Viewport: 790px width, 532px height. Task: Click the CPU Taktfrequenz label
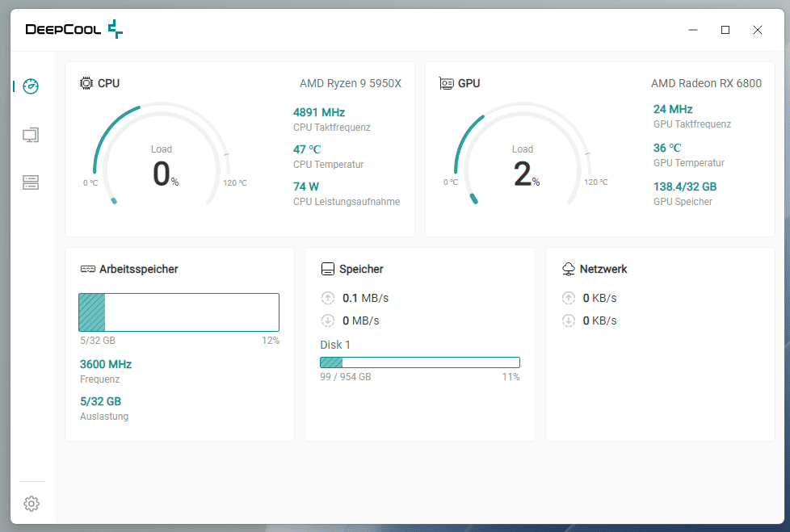[331, 128]
